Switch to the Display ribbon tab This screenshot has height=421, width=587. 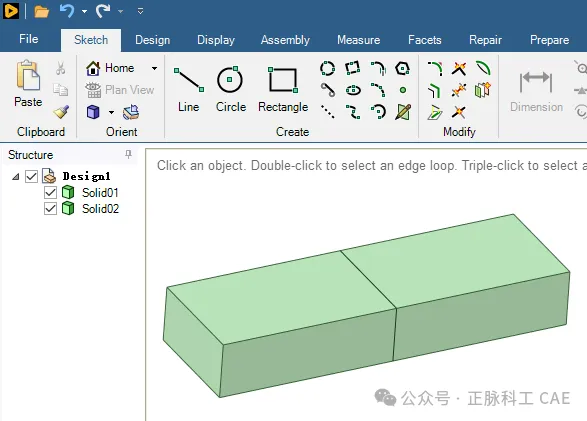pos(216,40)
